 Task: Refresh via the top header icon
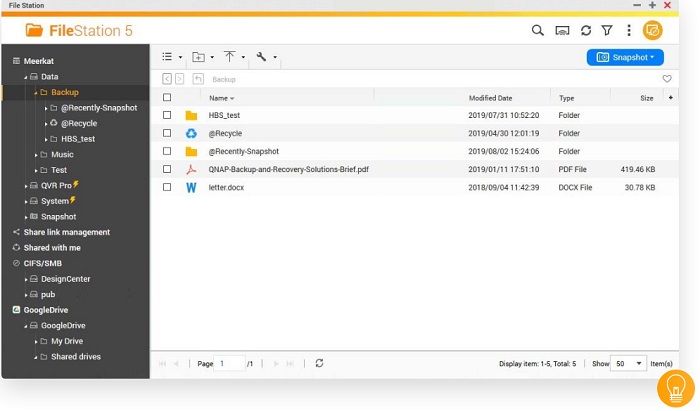pyautogui.click(x=586, y=30)
